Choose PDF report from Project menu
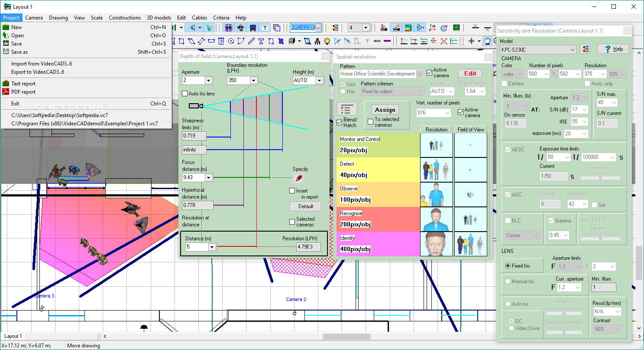This screenshot has height=350, width=644. [23, 92]
